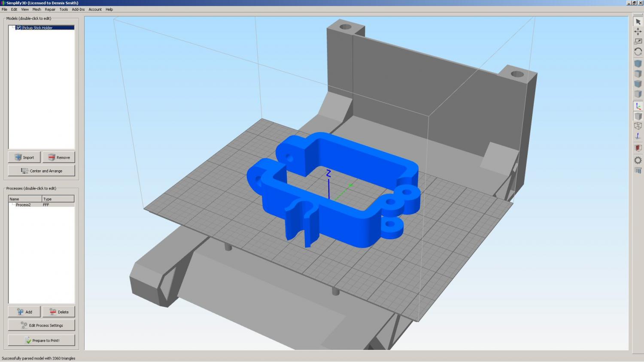
Task: Click Center and Arrange button
Action: [41, 171]
